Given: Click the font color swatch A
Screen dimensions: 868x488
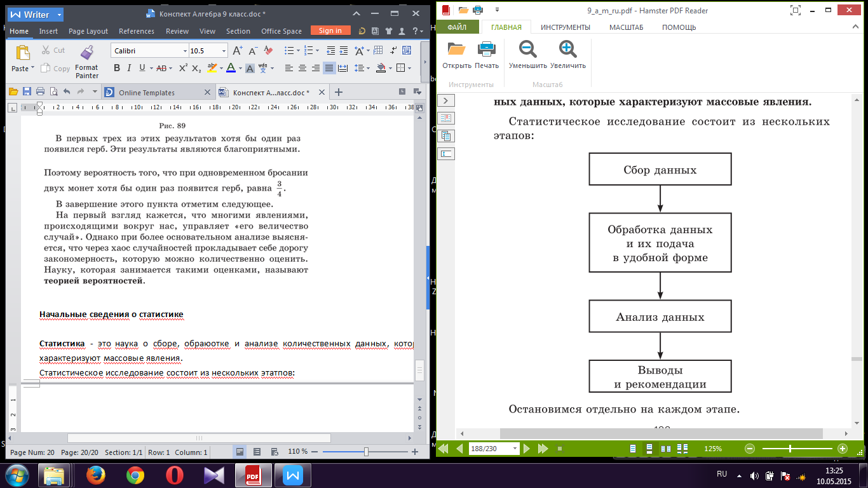Looking at the screenshot, I should 231,68.
